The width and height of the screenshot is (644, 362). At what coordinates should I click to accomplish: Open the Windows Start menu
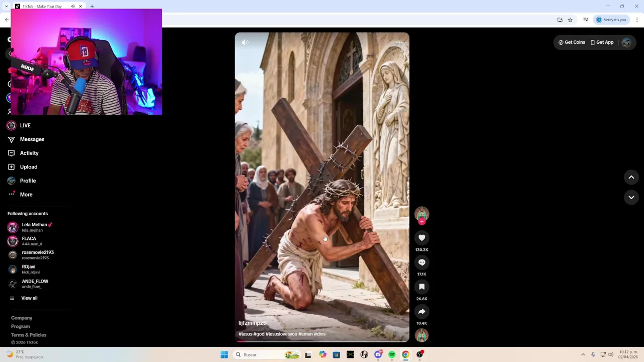click(224, 354)
